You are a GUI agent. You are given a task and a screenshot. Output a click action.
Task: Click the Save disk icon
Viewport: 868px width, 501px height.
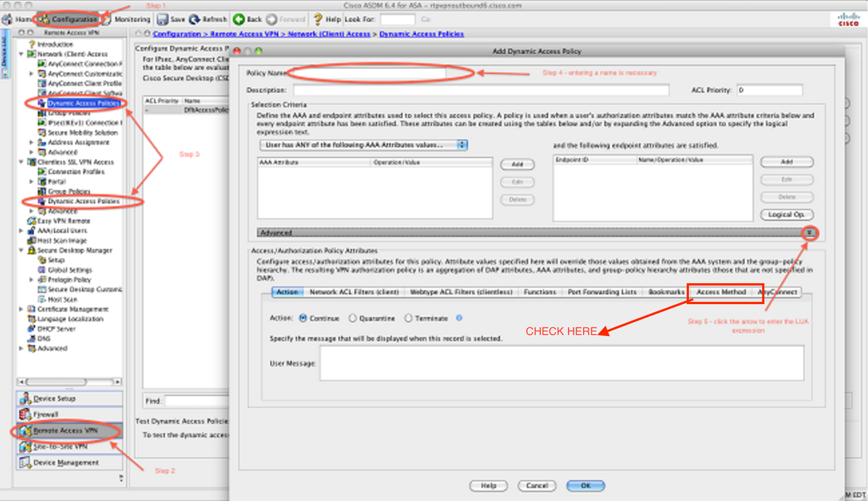click(163, 19)
